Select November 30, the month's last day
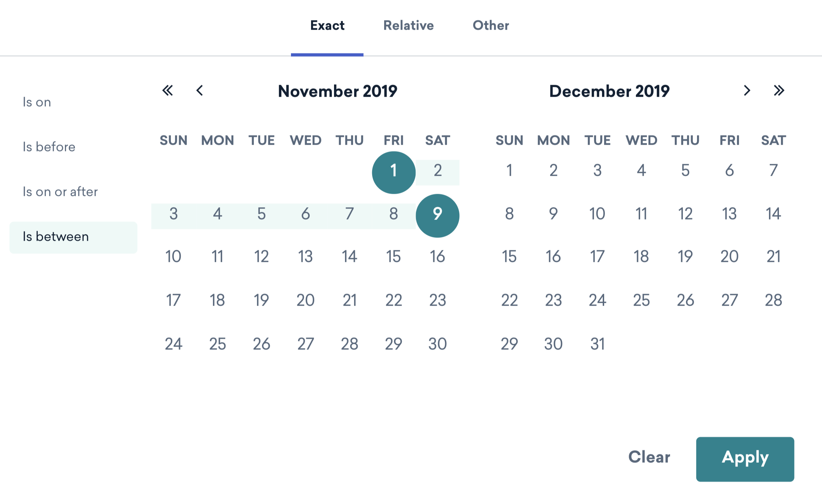This screenshot has width=822, height=504. tap(437, 343)
